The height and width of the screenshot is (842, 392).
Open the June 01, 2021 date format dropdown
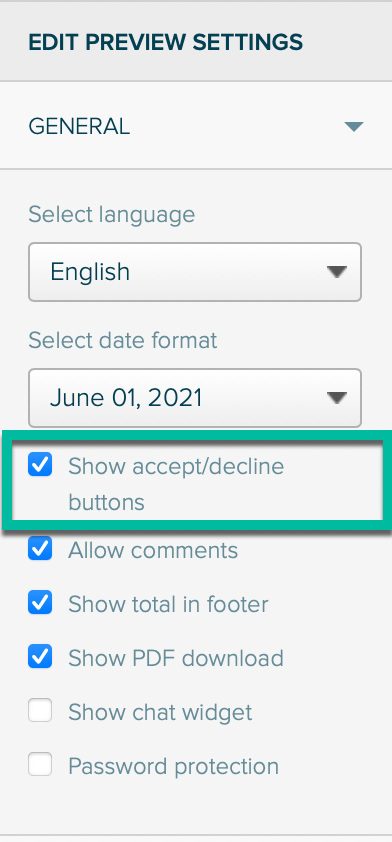tap(195, 398)
